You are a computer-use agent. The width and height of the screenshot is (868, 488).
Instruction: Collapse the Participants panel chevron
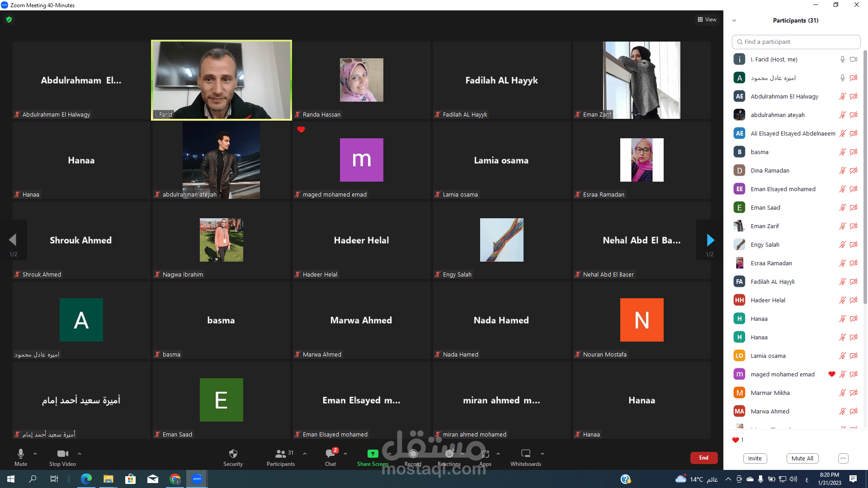[x=734, y=20]
